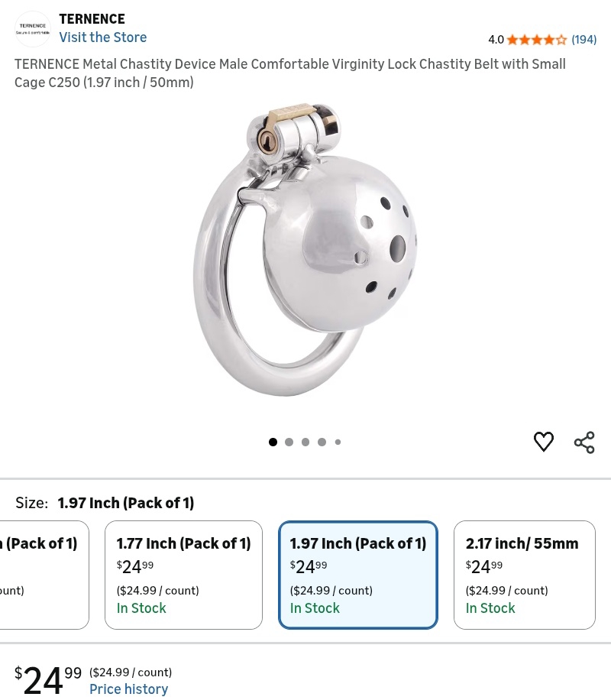View the Price history link
The image size is (611, 700).
[128, 689]
